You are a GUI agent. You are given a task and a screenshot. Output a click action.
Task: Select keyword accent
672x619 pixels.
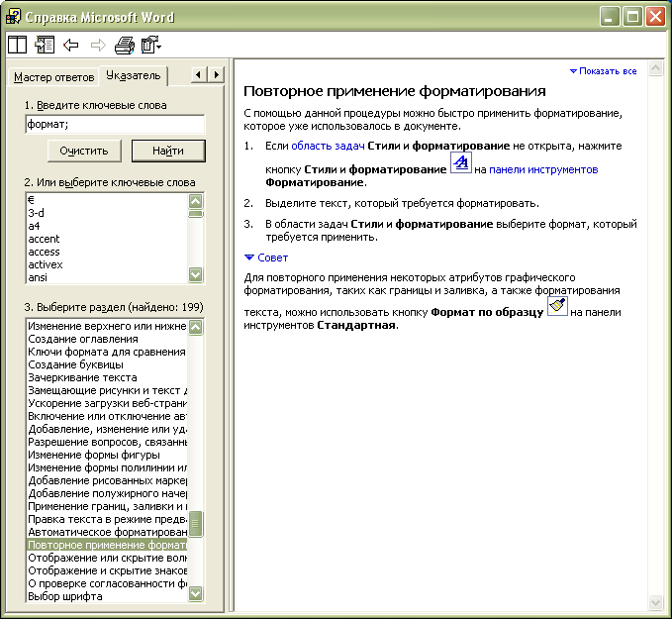pyautogui.click(x=107, y=239)
